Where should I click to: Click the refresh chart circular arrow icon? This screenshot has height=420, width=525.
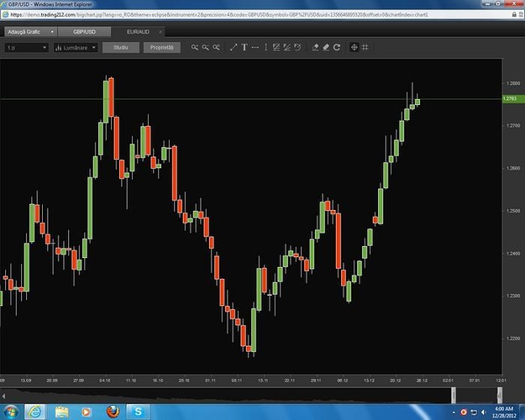pyautogui.click(x=337, y=47)
